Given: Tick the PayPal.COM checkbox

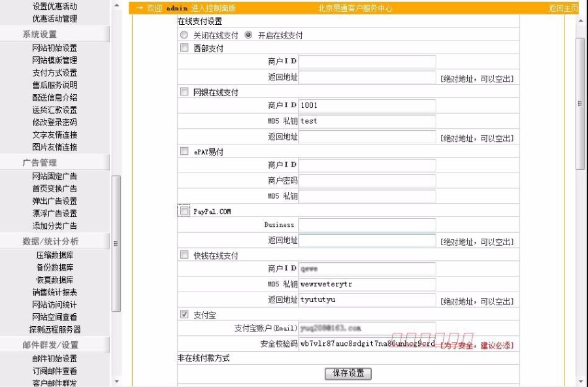Looking at the screenshot, I should [184, 210].
